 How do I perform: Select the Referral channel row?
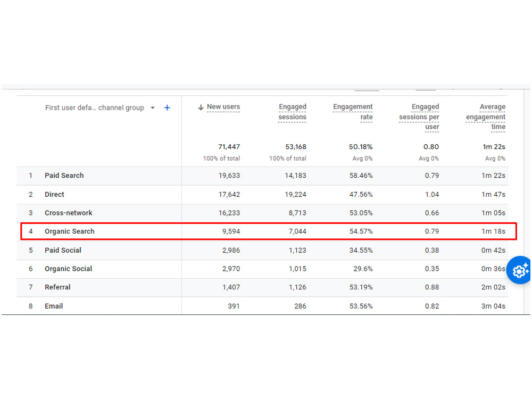262,287
